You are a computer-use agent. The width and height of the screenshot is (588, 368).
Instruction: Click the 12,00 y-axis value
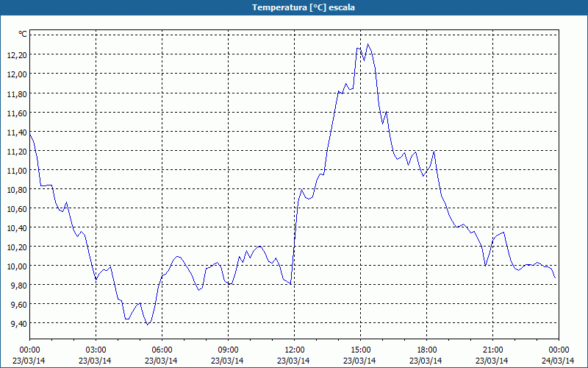(17, 74)
